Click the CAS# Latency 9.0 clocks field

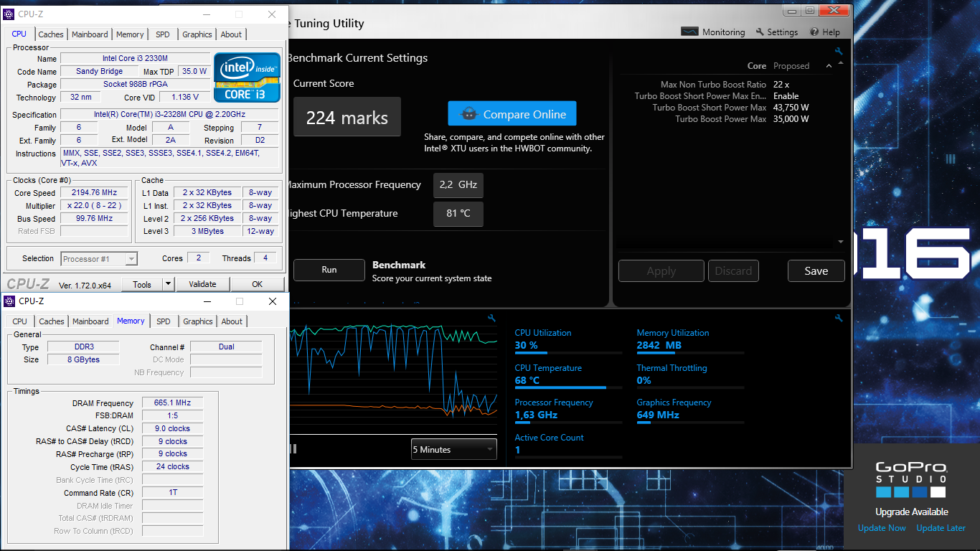point(172,428)
